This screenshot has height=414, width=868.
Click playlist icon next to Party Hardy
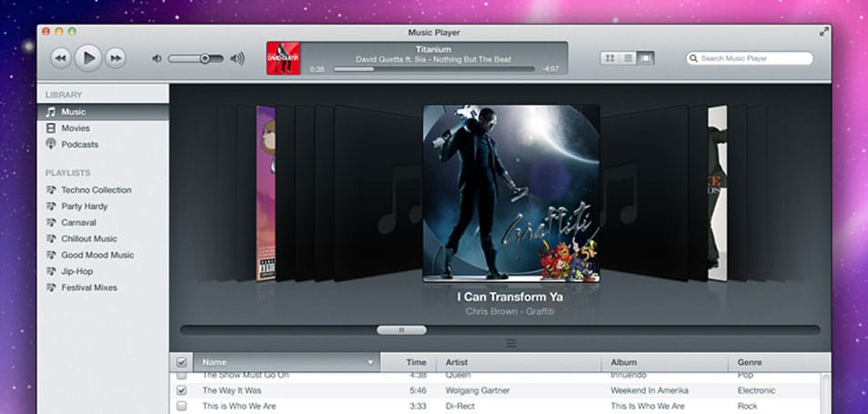51,206
